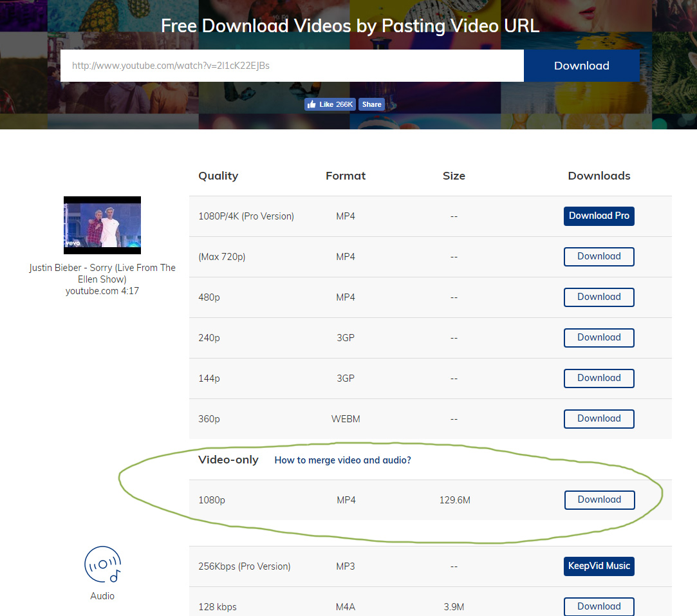This screenshot has height=616, width=697.
Task: Download the Max 720p MP4 video
Action: coord(599,257)
